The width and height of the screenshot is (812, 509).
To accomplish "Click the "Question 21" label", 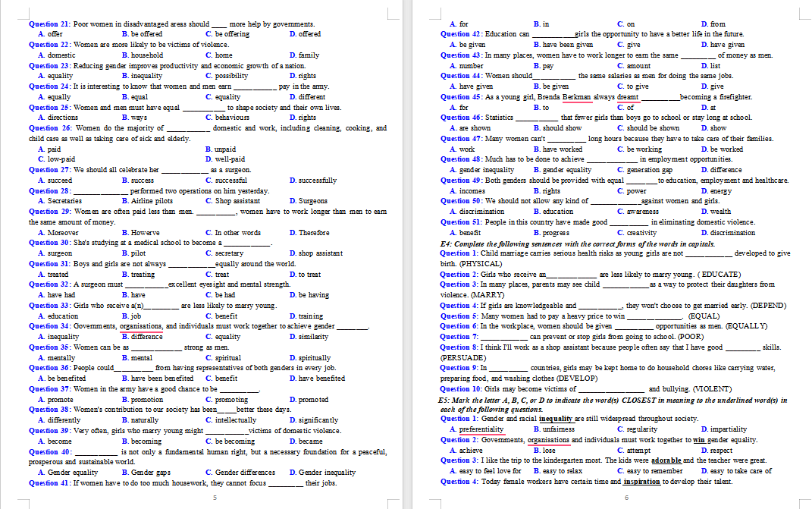I will pyautogui.click(x=48, y=24).
